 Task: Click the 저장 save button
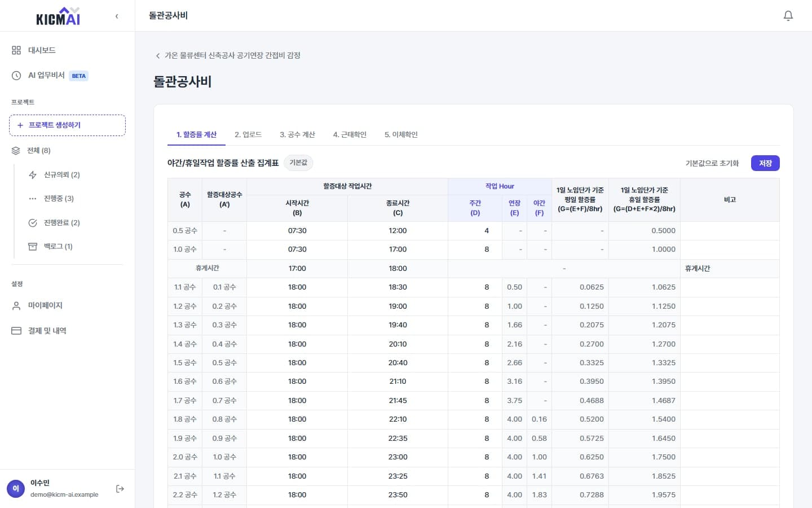(765, 163)
